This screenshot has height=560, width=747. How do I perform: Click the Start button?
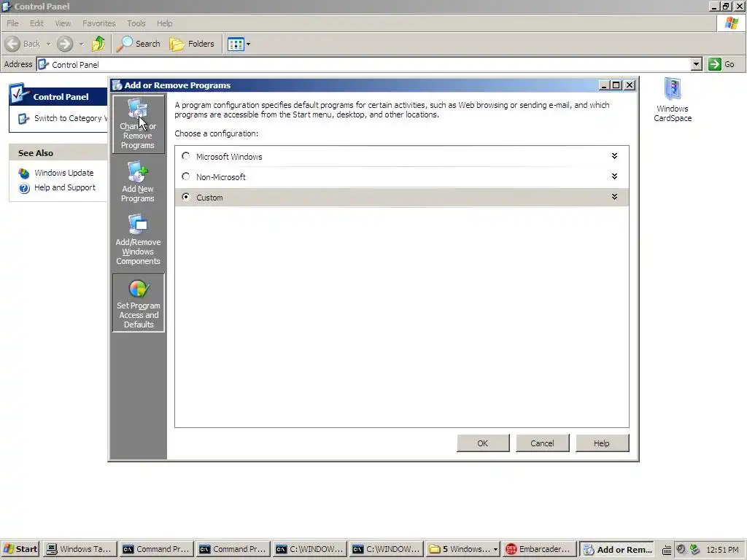click(x=20, y=549)
